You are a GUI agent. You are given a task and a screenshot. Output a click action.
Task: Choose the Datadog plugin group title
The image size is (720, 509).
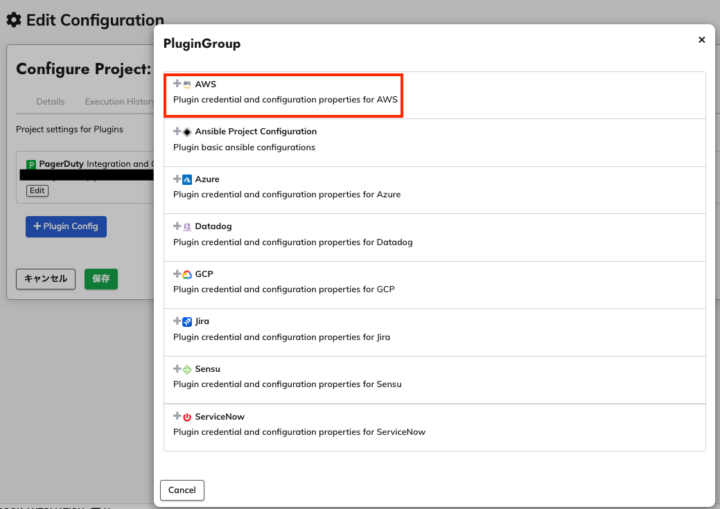pyautogui.click(x=213, y=226)
